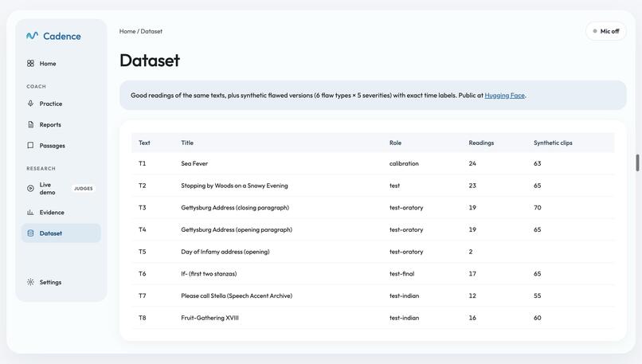Click the Synthetic clips column header
The height and width of the screenshot is (364, 642).
553,143
